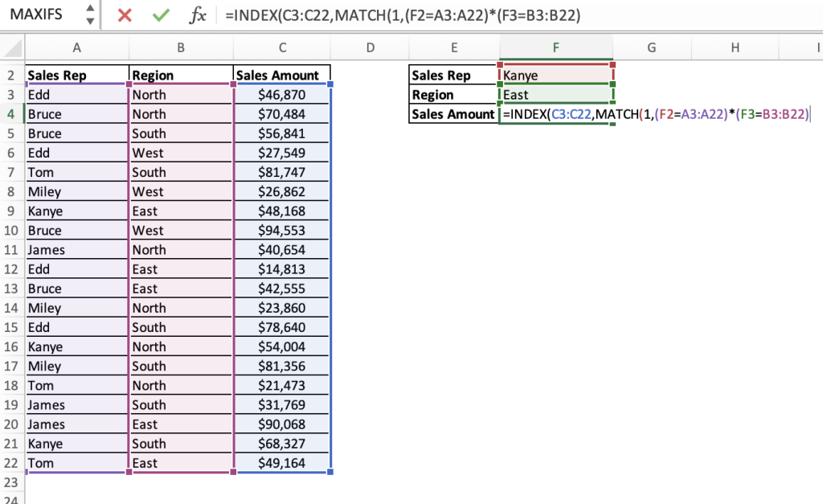The width and height of the screenshot is (823, 504).
Task: Select cell B5 containing South
Action: [x=180, y=133]
